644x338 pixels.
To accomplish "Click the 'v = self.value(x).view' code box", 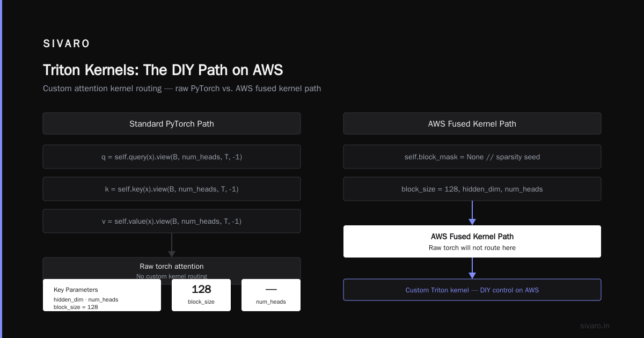I will [x=172, y=221].
